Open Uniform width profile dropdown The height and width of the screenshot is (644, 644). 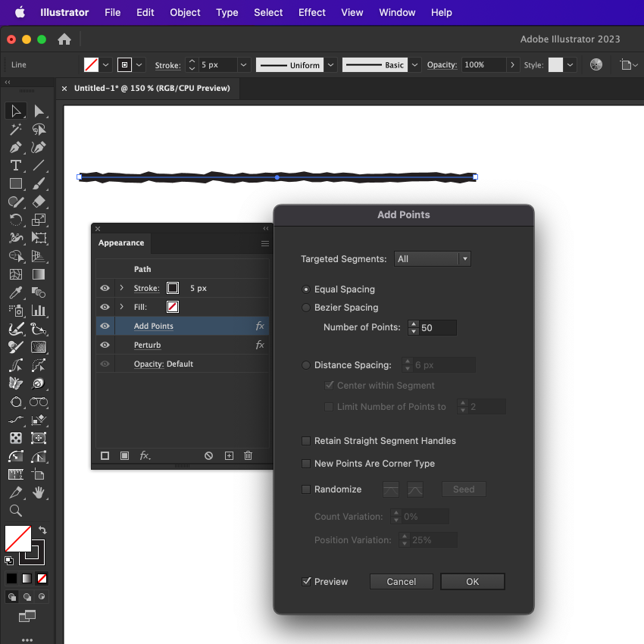pyautogui.click(x=330, y=65)
